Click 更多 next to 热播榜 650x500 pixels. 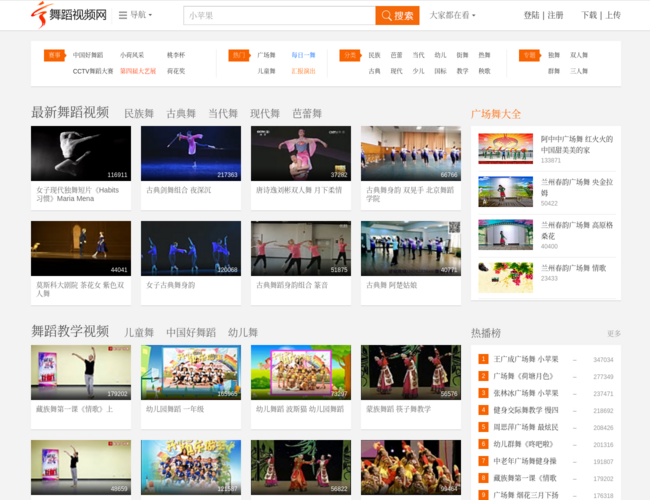[613, 333]
